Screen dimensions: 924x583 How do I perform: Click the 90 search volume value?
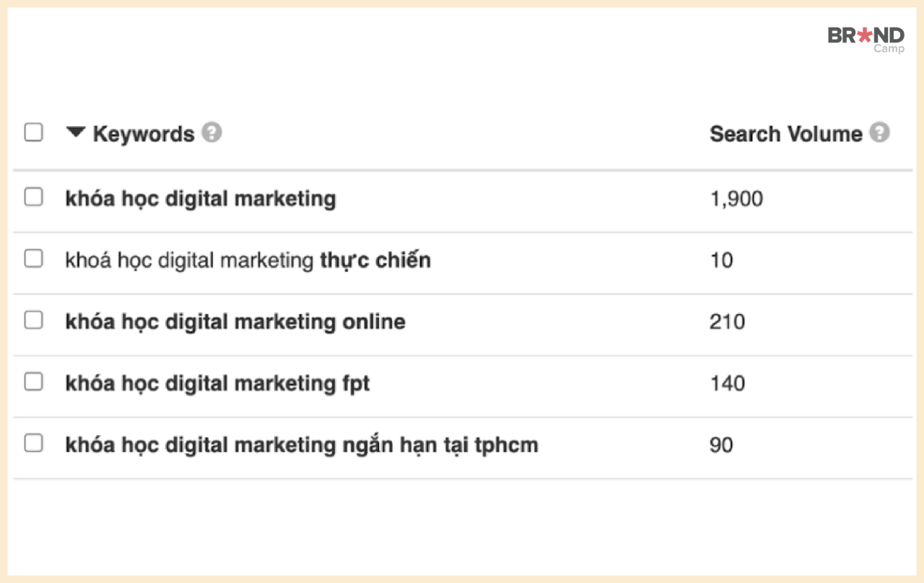tap(721, 445)
